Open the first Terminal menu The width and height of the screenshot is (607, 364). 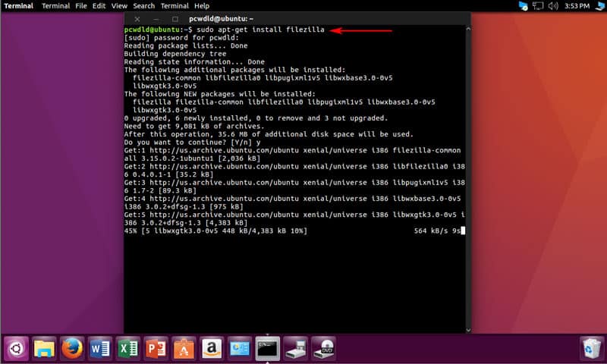coord(55,6)
